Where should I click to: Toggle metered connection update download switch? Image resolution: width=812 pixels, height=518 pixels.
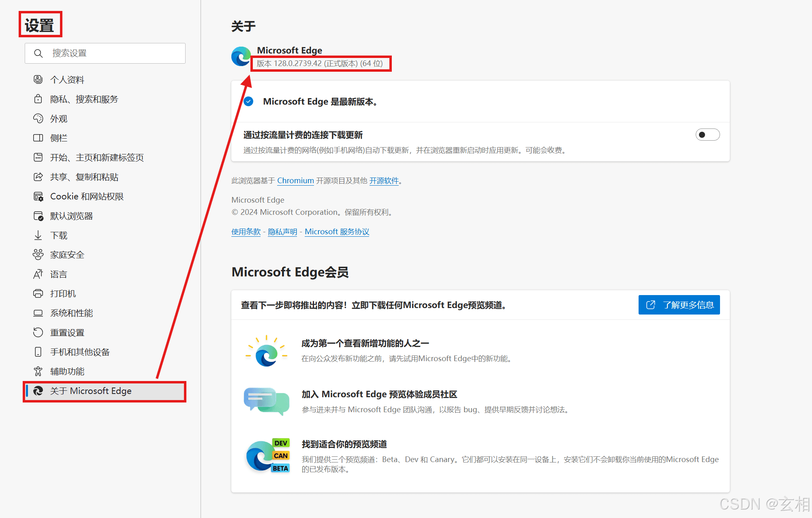(707, 135)
